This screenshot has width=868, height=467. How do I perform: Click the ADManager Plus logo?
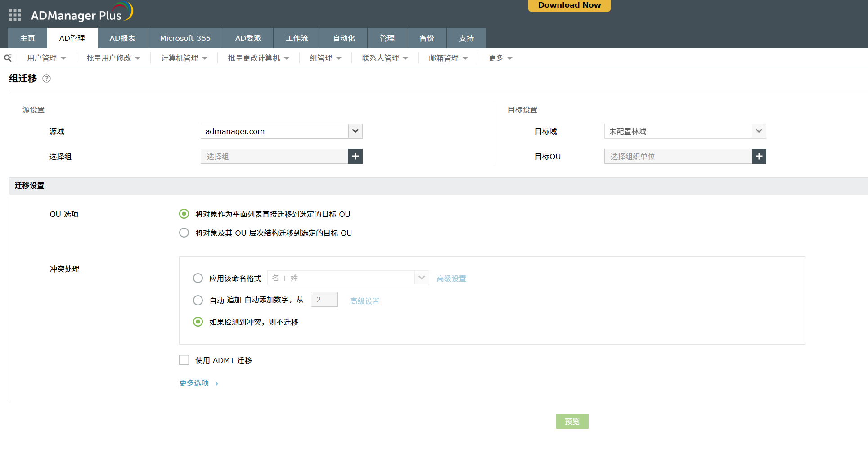82,13
